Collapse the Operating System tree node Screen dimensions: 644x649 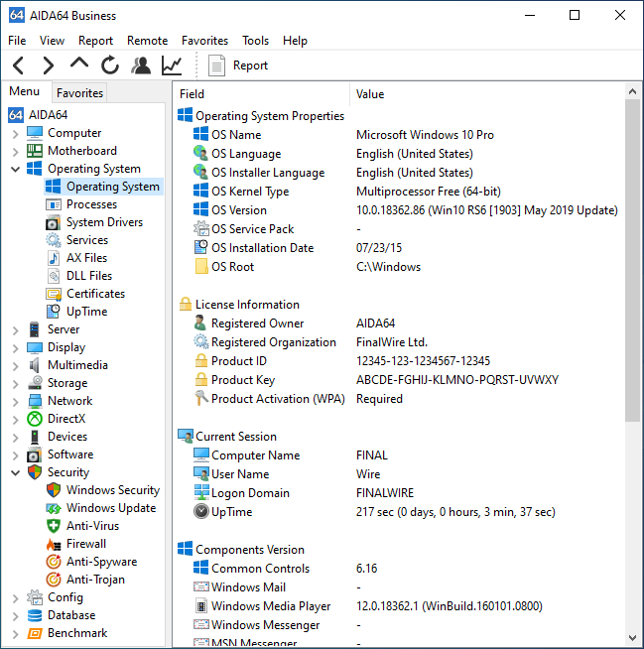click(x=15, y=169)
